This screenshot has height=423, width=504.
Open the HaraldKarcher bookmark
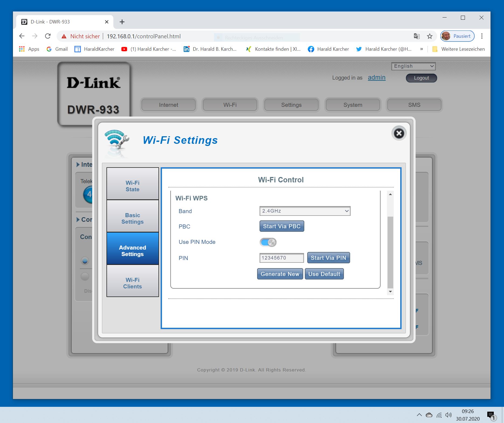94,49
